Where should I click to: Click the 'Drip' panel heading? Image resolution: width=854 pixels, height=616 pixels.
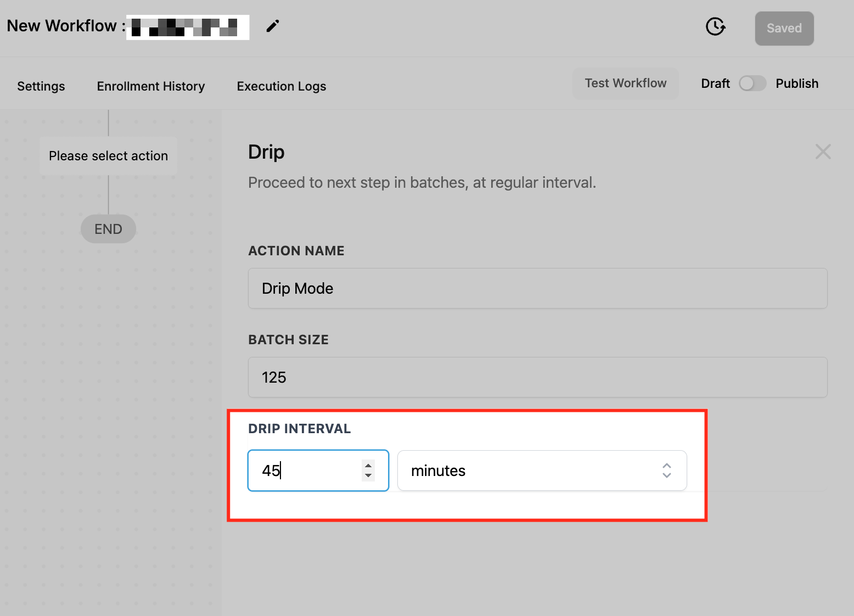266,152
